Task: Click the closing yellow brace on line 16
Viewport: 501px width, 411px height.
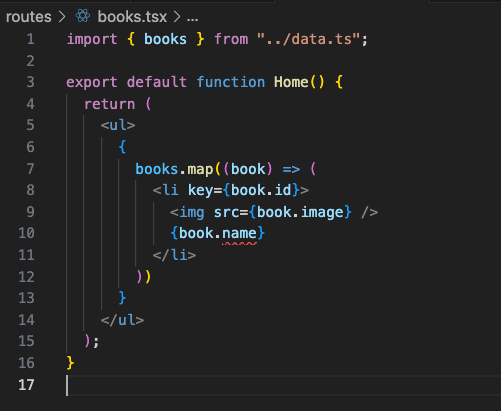Action: click(70, 363)
